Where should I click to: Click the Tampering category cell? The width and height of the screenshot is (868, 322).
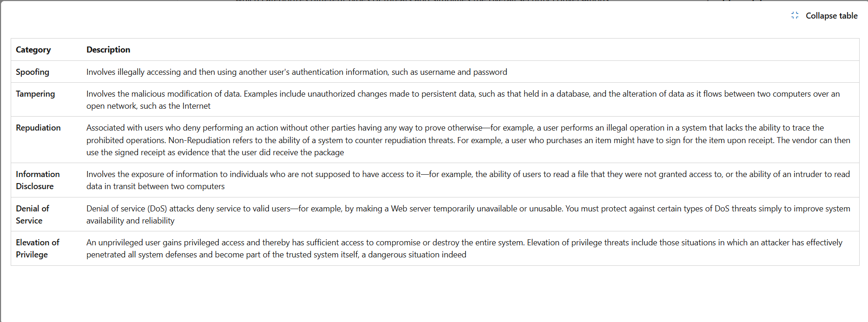(x=35, y=93)
